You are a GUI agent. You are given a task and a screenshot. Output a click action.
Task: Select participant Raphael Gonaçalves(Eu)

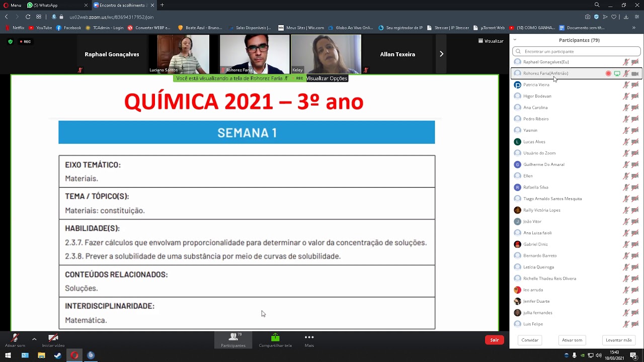point(576,62)
